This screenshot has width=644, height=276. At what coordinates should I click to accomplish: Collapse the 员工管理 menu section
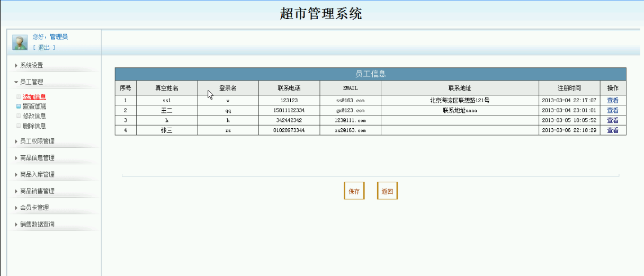coord(32,82)
